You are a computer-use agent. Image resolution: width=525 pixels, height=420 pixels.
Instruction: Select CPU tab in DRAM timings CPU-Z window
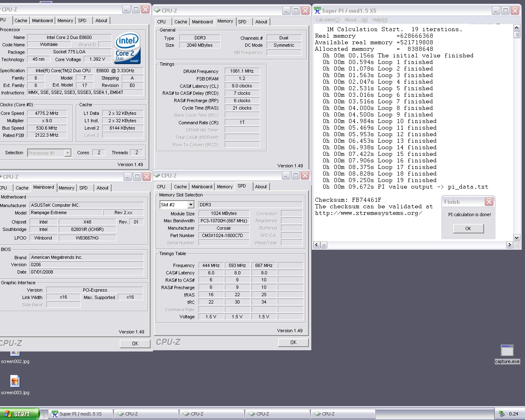click(x=162, y=22)
